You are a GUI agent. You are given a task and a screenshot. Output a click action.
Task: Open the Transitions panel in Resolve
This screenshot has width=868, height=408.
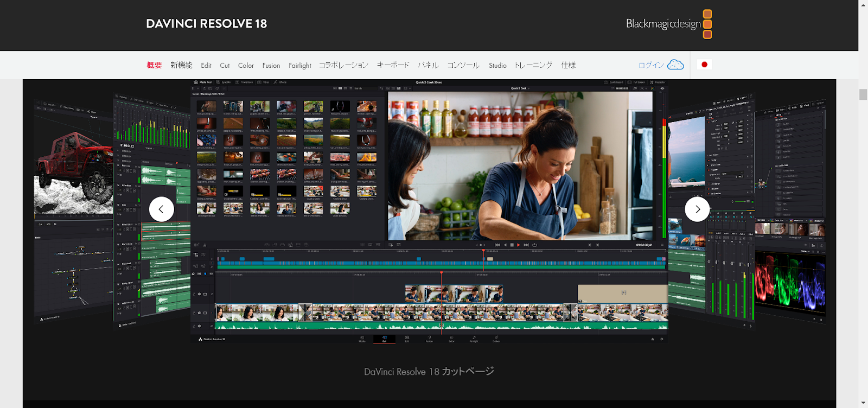pyautogui.click(x=244, y=82)
